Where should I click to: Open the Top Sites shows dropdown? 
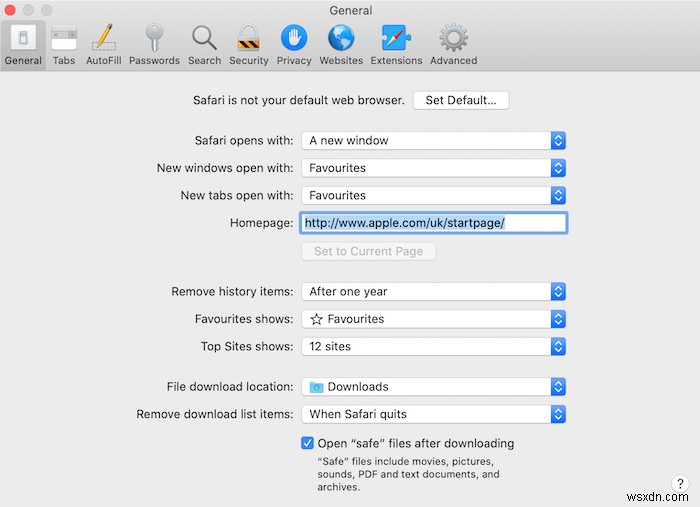click(433, 346)
